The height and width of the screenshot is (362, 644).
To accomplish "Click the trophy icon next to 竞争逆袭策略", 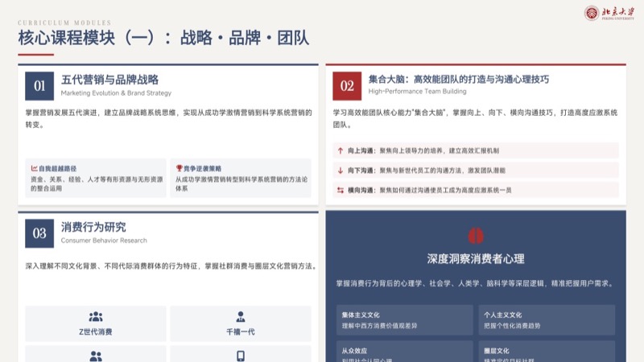I will coord(180,169).
